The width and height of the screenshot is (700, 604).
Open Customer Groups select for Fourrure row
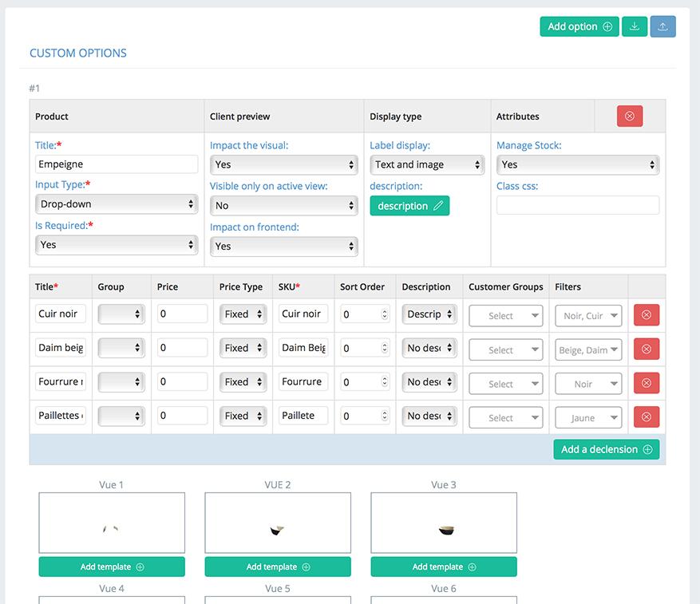[x=506, y=384]
